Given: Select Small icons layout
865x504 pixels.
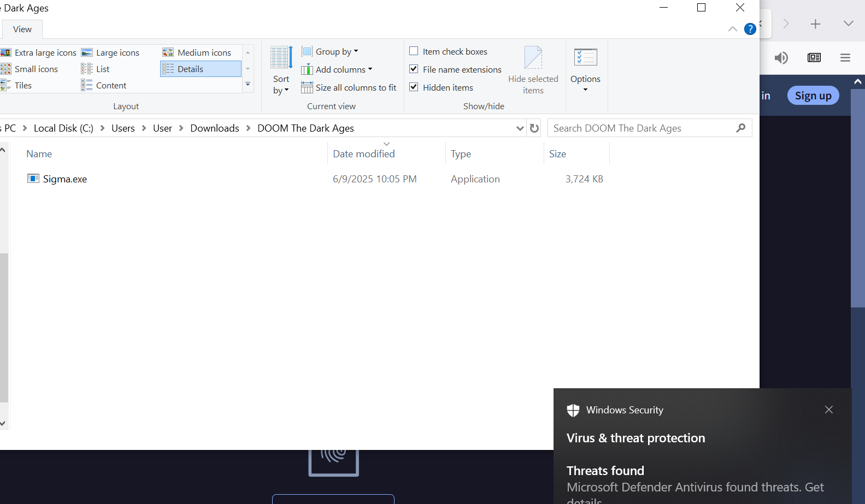Looking at the screenshot, I should 30,69.
